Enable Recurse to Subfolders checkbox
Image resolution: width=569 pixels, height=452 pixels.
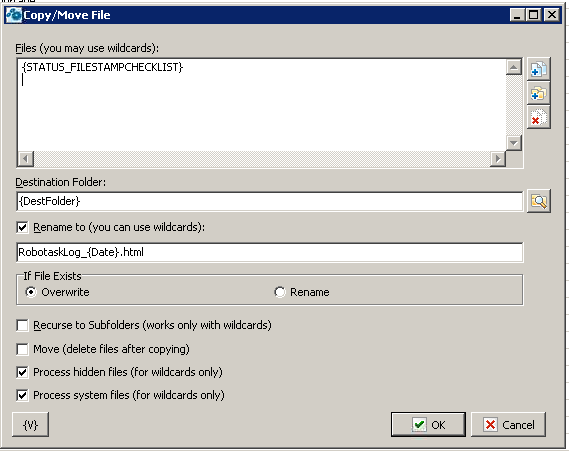point(22,325)
